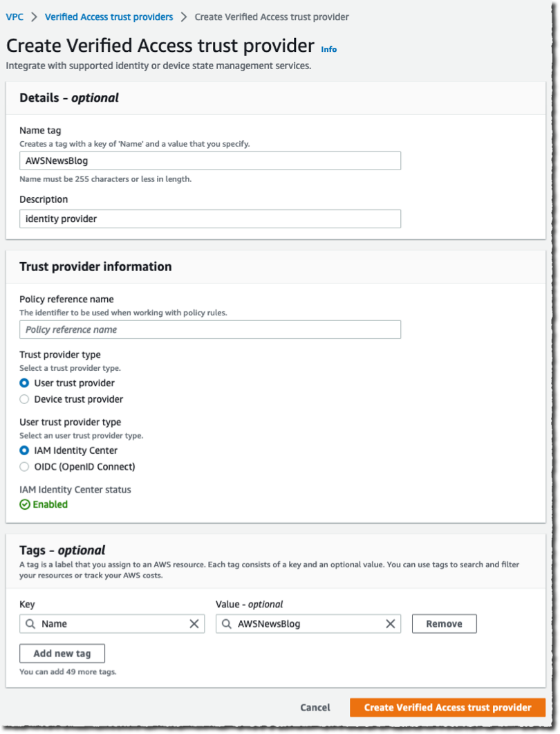This screenshot has height=734, width=560.
Task: Click the search icon in Key field
Action: (x=30, y=623)
